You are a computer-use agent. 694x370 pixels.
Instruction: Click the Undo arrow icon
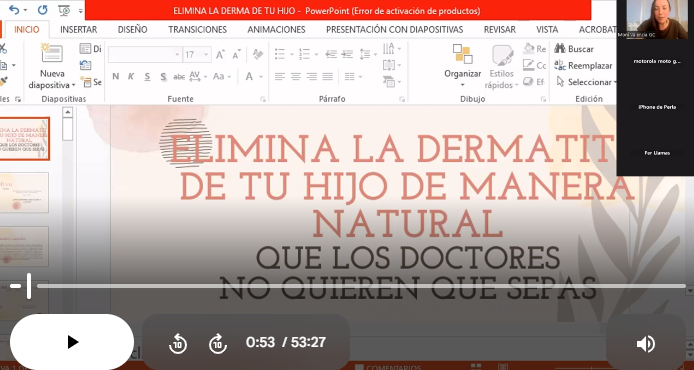14,9
